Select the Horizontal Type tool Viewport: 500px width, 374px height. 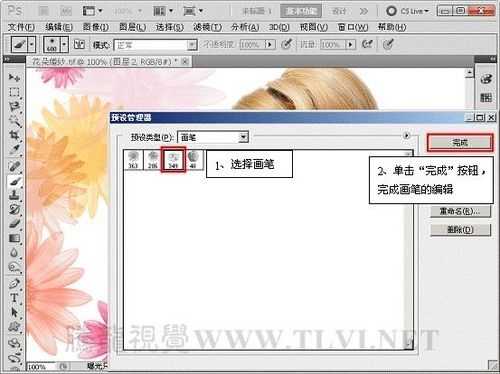pos(14,298)
